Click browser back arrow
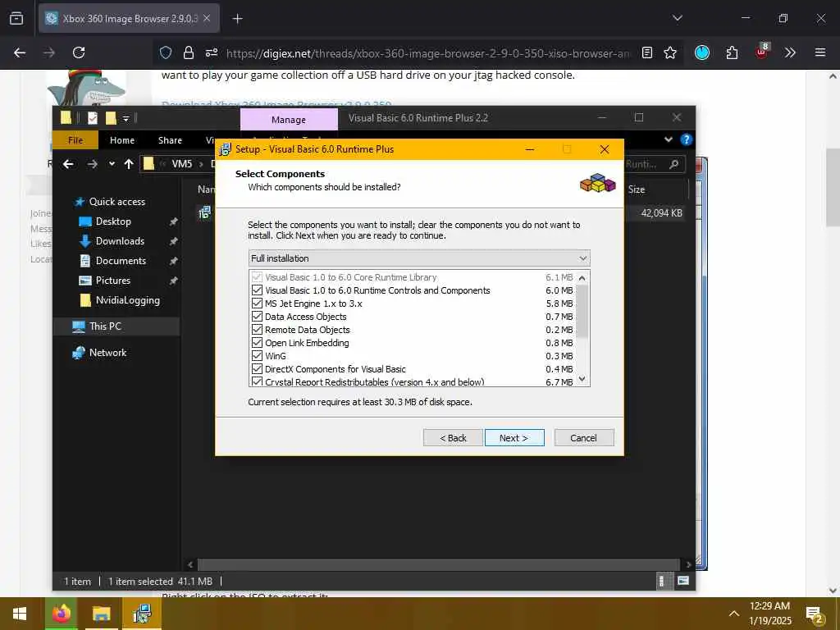This screenshot has height=630, width=840. 20,52
